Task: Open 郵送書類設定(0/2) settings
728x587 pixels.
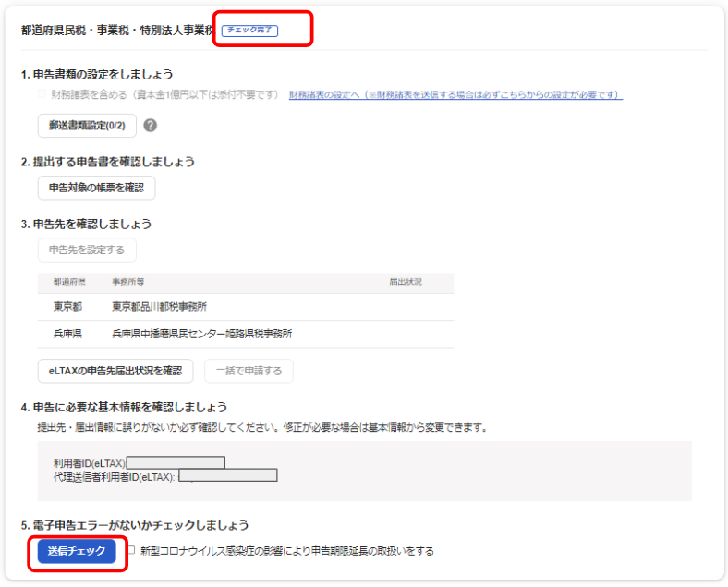Action: pyautogui.click(x=87, y=126)
